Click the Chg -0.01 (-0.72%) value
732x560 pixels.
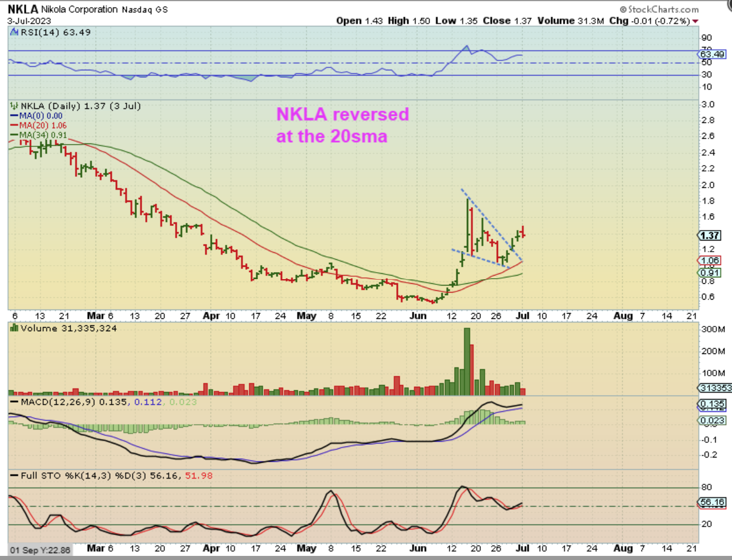[x=649, y=20]
